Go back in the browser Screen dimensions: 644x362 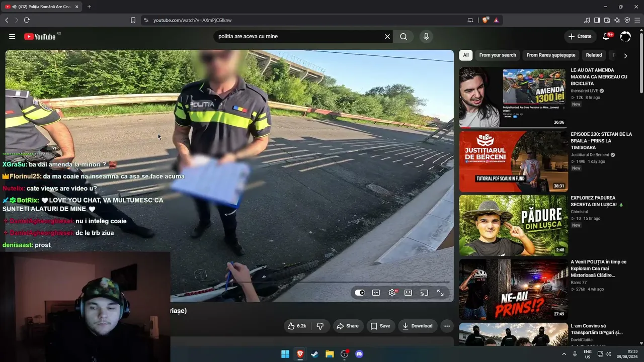pos(7,20)
